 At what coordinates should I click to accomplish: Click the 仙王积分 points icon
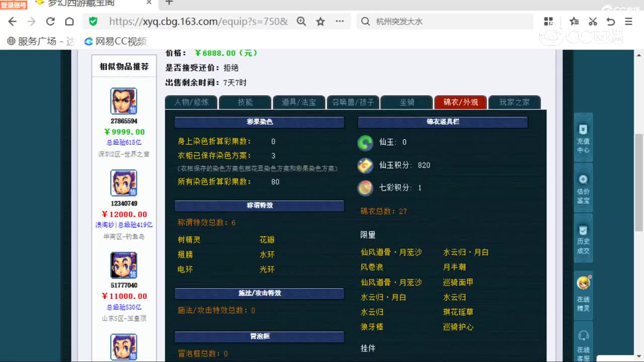pyautogui.click(x=365, y=165)
